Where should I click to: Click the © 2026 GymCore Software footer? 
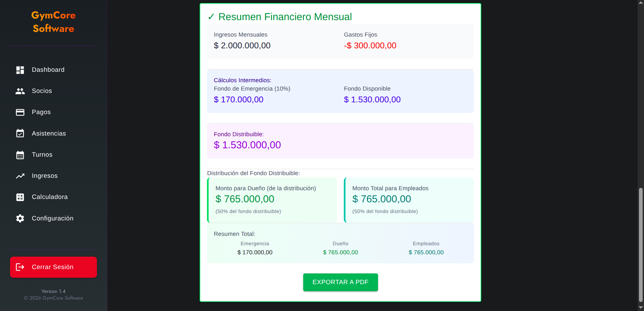click(x=53, y=298)
